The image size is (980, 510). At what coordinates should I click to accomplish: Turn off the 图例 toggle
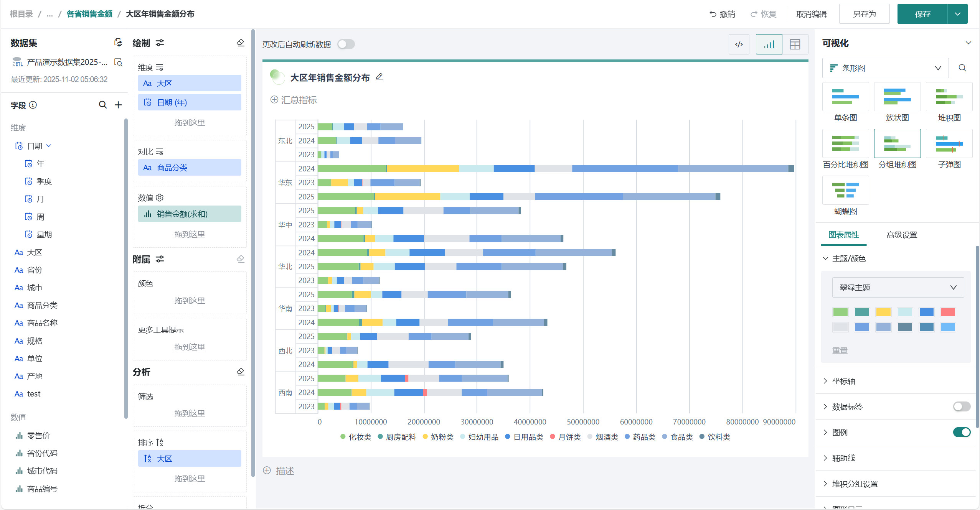[961, 432]
